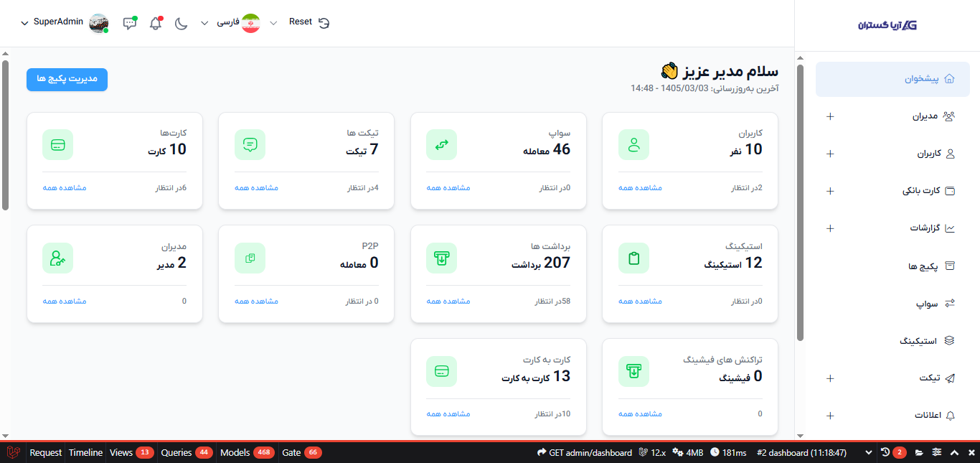980x463 pixels.
Task: Expand the اعلانات sidebar menu plus
Action: 831,416
